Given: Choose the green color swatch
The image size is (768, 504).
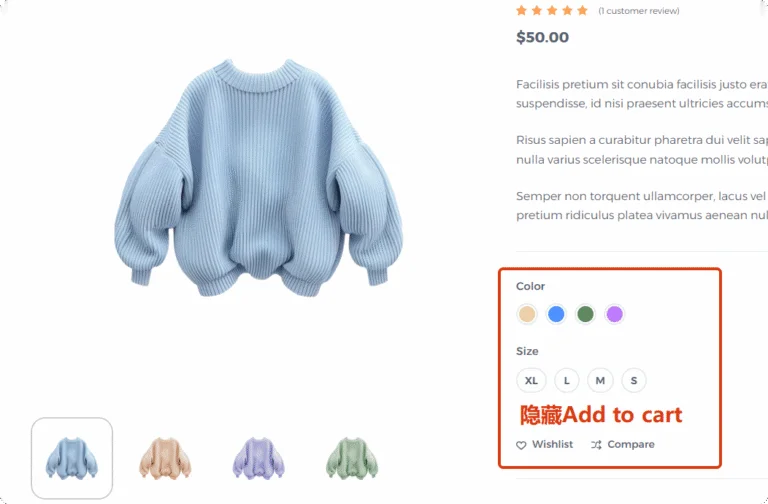Looking at the screenshot, I should [585, 314].
